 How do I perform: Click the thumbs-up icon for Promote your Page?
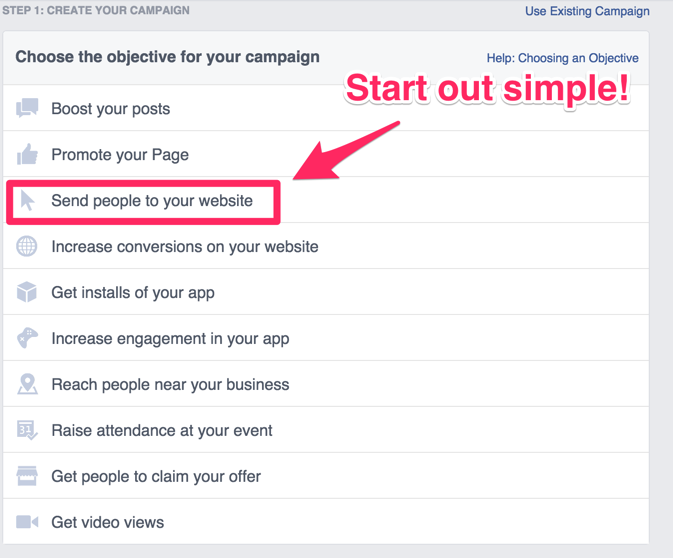tap(27, 154)
